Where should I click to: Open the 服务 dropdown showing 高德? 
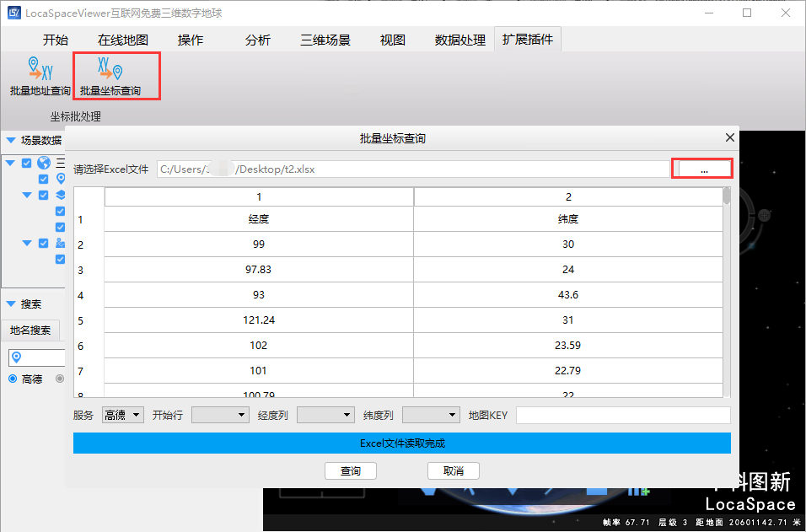click(123, 415)
